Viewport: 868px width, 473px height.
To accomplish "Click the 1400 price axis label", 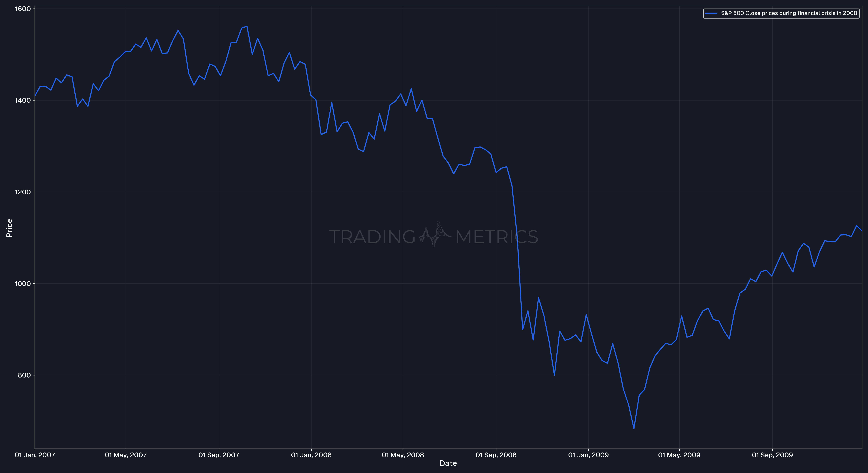I will coord(23,100).
